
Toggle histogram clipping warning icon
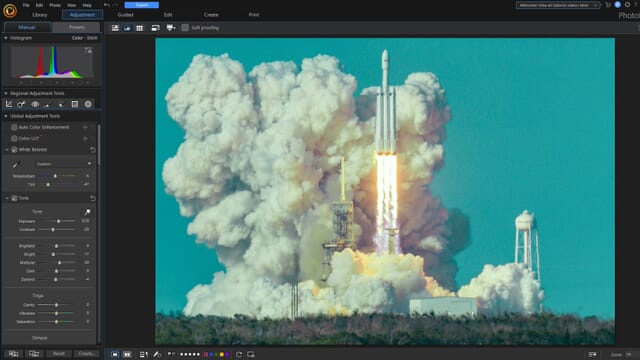click(x=88, y=51)
